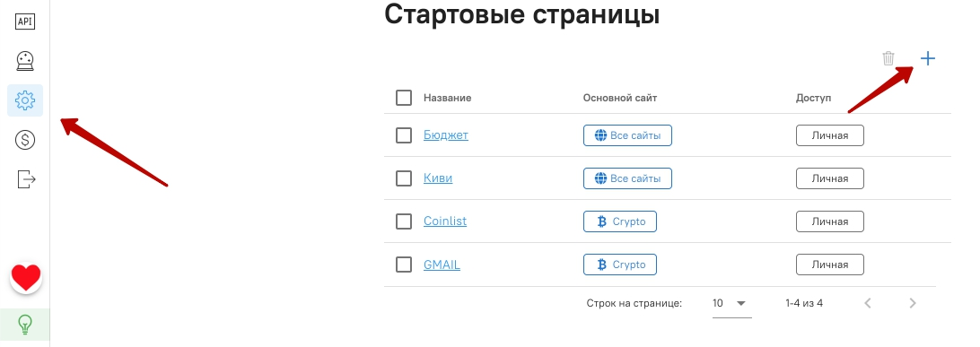Click the green lightbulb tips icon
The width and height of the screenshot is (980, 347).
25,324
